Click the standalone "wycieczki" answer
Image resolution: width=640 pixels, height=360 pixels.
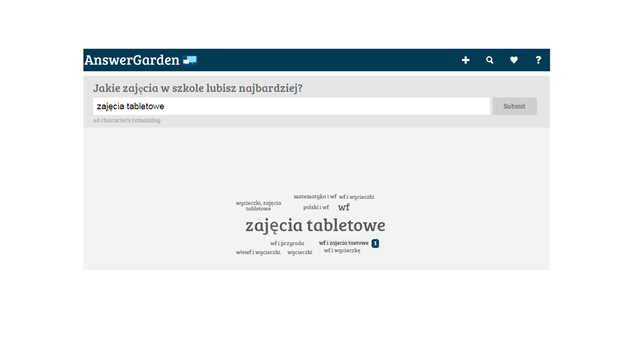(x=300, y=252)
